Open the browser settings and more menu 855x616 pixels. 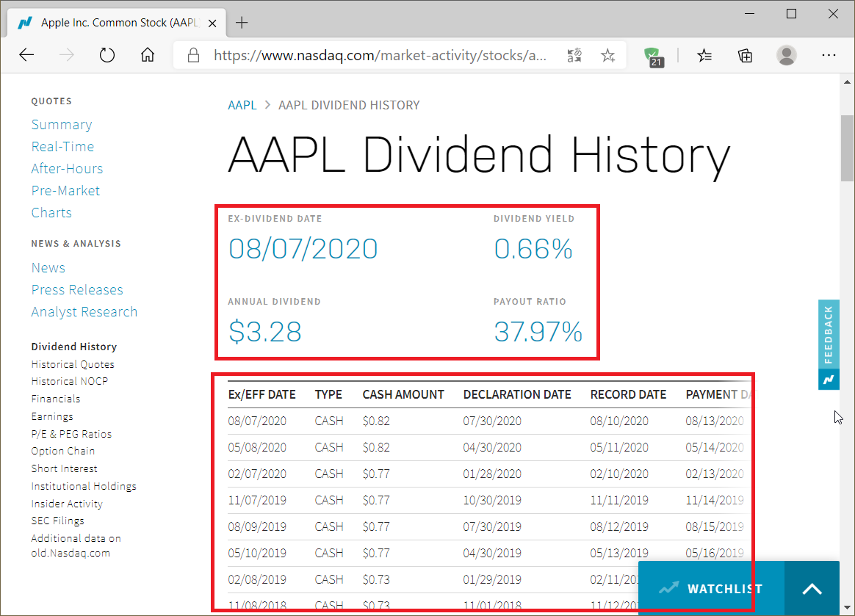(829, 55)
